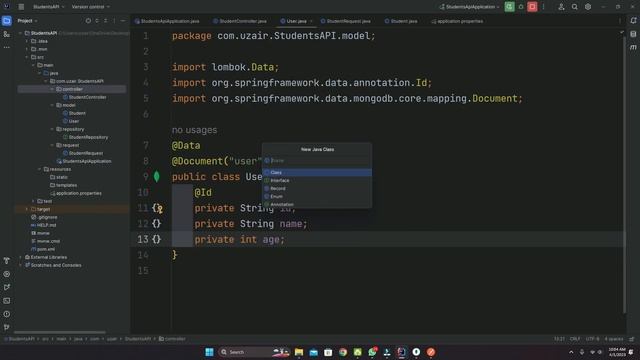Collapse the repository package node
Viewport: 640px width, 360px height.
[x=52, y=129]
